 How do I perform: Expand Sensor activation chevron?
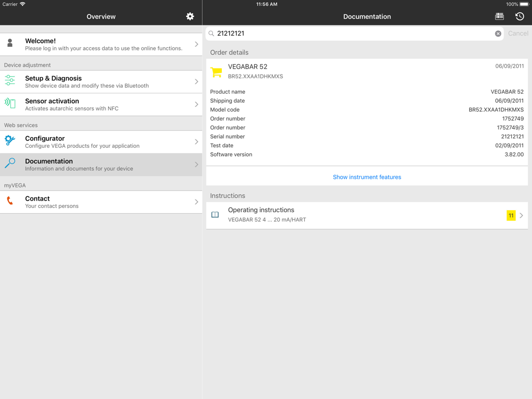coord(196,104)
